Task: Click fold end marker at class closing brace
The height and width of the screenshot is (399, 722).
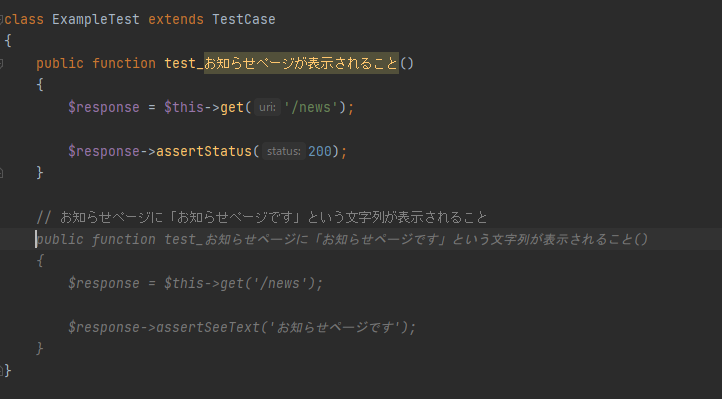Action: [x=1, y=370]
